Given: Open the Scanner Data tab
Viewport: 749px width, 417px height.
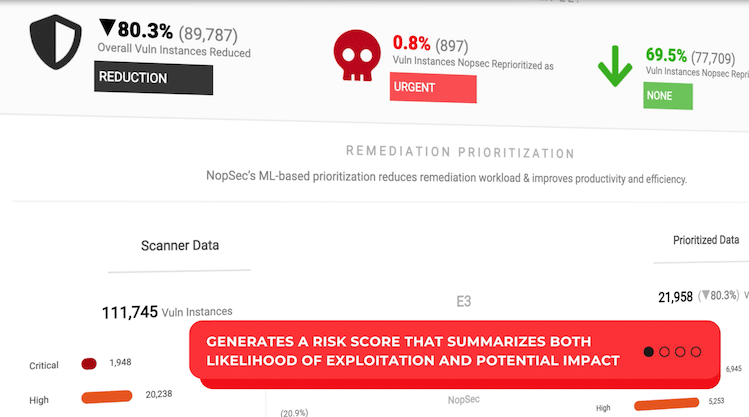Looking at the screenshot, I should (x=180, y=246).
